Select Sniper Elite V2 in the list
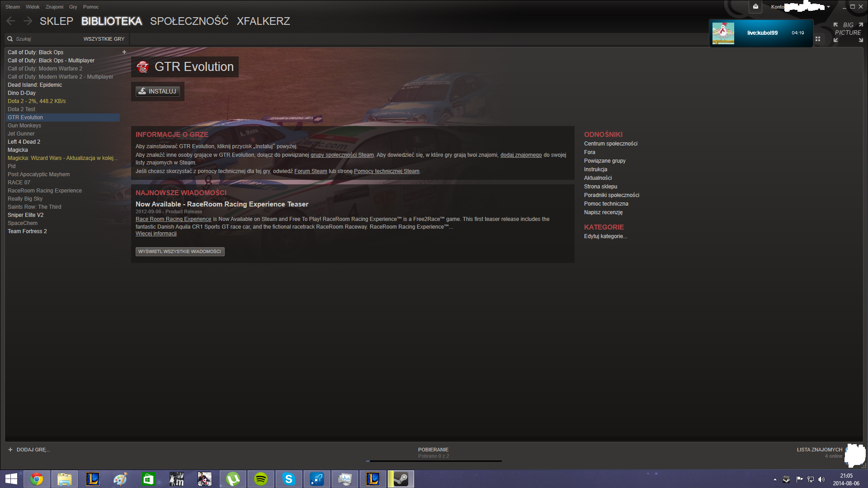 coord(26,215)
